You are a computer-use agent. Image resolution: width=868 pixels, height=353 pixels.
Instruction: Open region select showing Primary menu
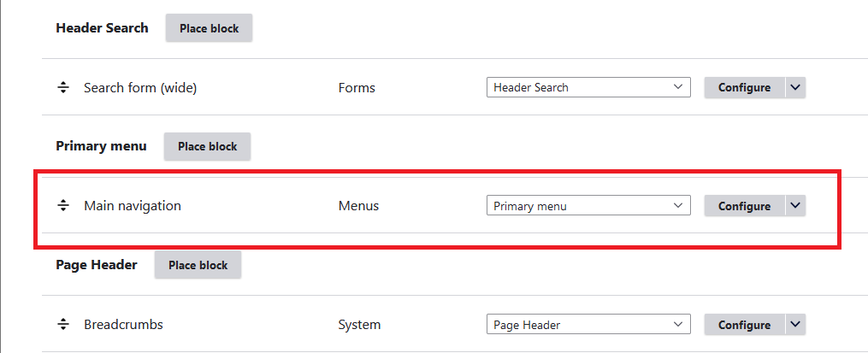pos(588,206)
